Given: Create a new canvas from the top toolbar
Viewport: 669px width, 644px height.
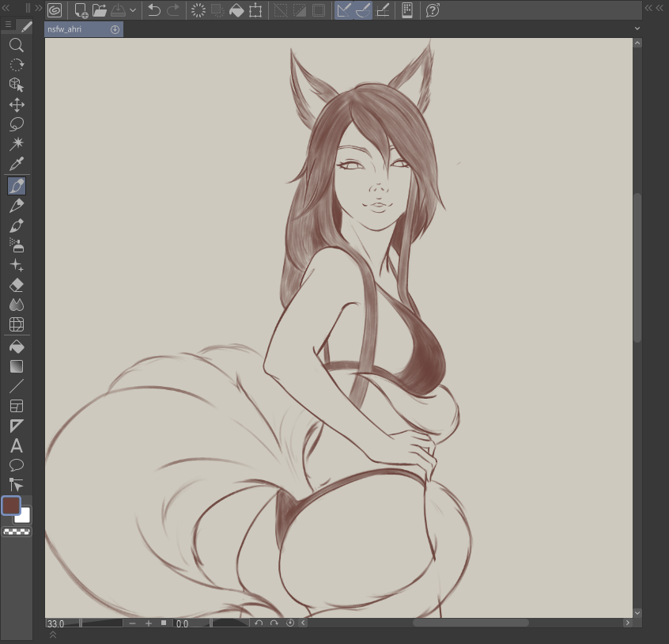Looking at the screenshot, I should coord(81,10).
